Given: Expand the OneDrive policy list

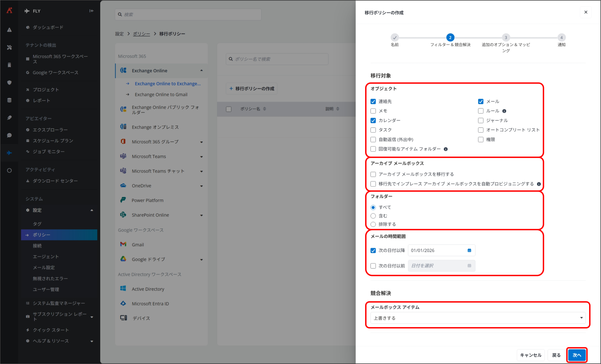Looking at the screenshot, I should [x=201, y=186].
